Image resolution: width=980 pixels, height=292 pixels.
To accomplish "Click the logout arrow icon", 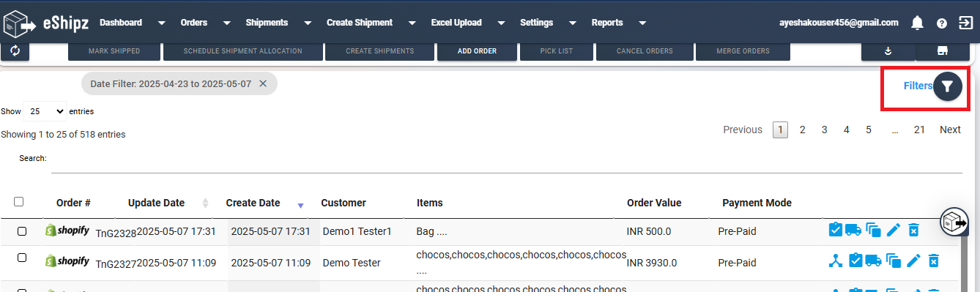I will [965, 23].
